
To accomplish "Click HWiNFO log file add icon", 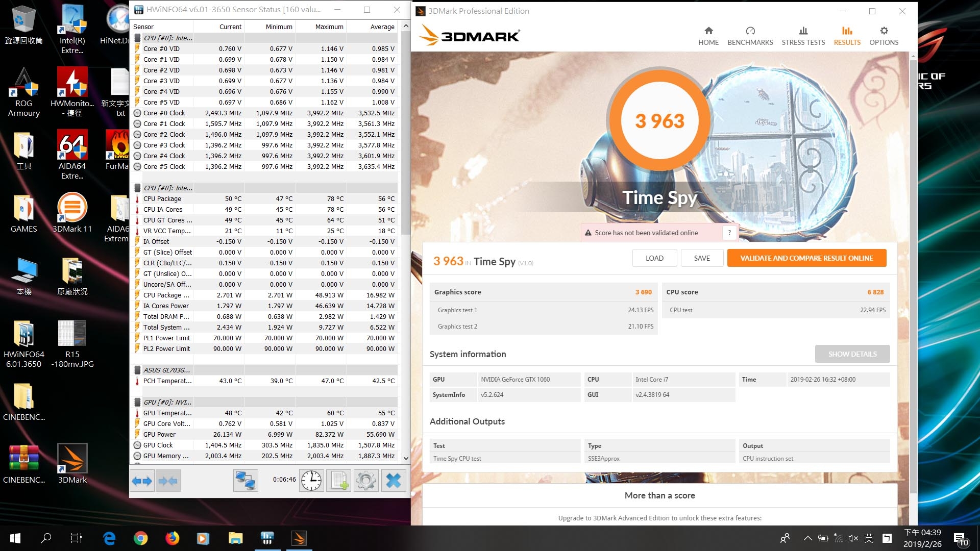I will pos(339,481).
